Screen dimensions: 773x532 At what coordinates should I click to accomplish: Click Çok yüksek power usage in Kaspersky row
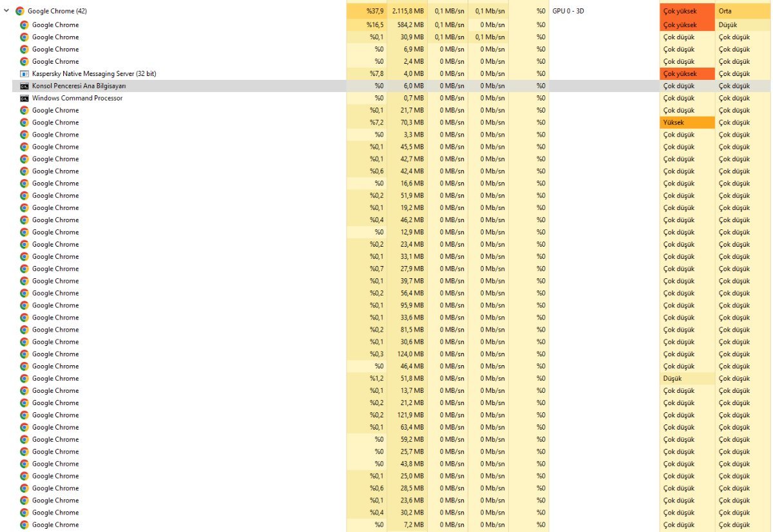click(x=687, y=73)
